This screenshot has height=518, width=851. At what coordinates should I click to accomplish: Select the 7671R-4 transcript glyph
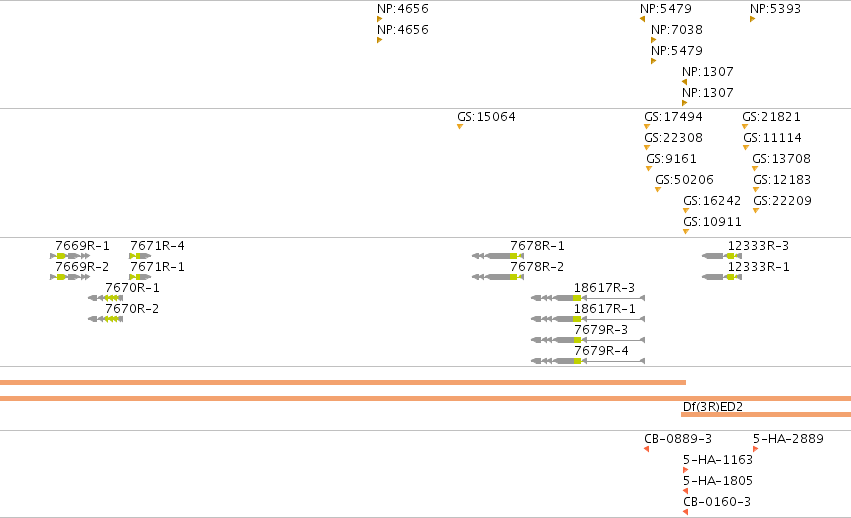coord(140,256)
